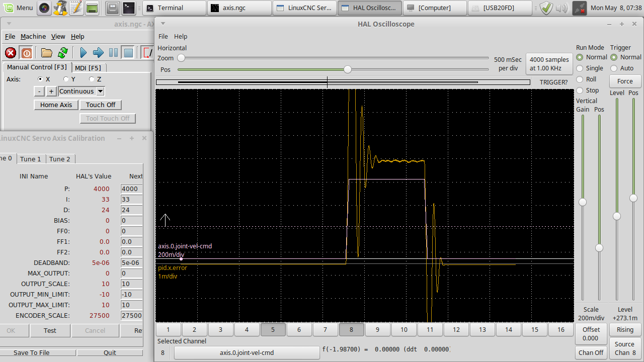Image resolution: width=644 pixels, height=362 pixels.
Task: Select the X axis radio button
Action: coord(40,79)
